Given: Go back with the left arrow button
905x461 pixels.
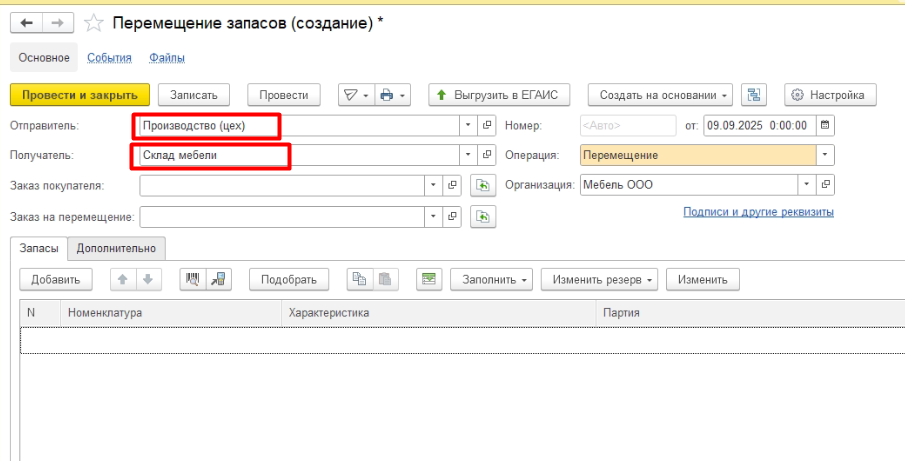Looking at the screenshot, I should [x=27, y=23].
